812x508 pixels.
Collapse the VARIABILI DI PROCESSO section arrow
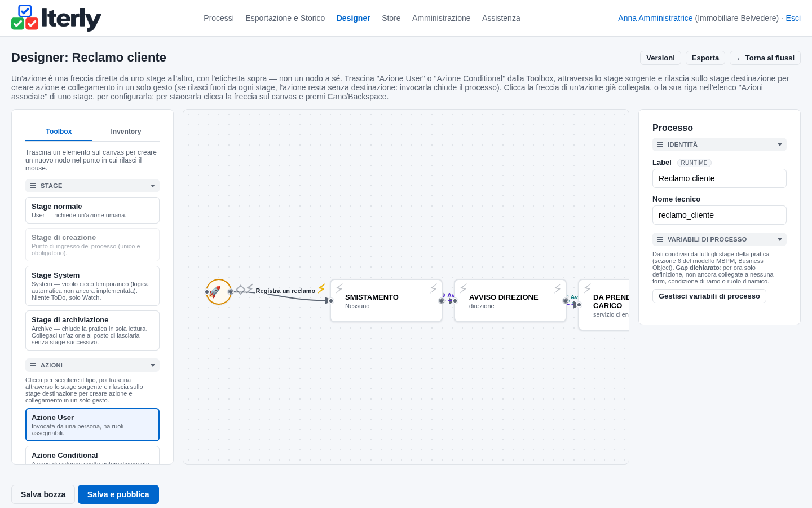coord(780,239)
